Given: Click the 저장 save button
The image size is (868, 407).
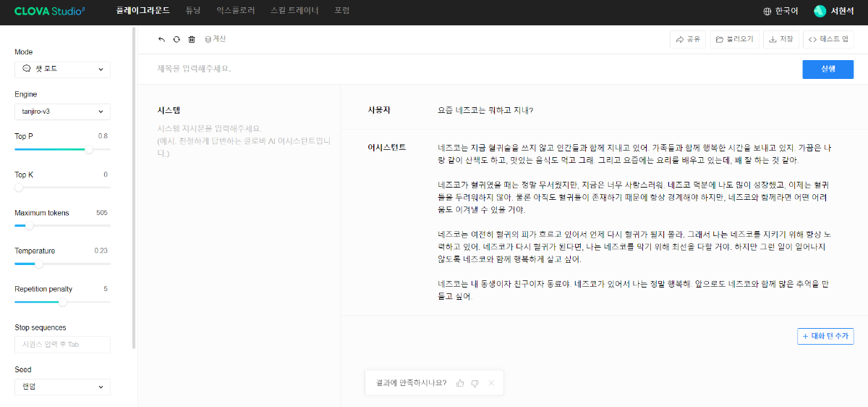Looking at the screenshot, I should [780, 39].
